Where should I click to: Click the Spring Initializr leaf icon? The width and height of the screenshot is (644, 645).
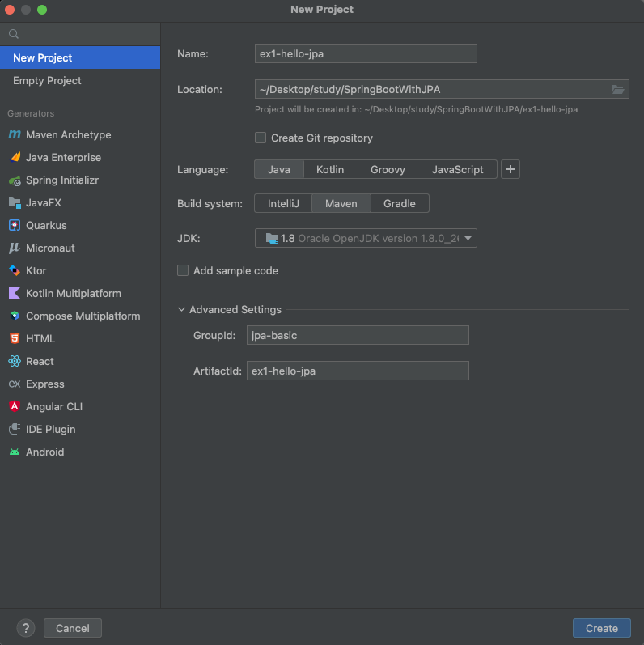click(15, 180)
